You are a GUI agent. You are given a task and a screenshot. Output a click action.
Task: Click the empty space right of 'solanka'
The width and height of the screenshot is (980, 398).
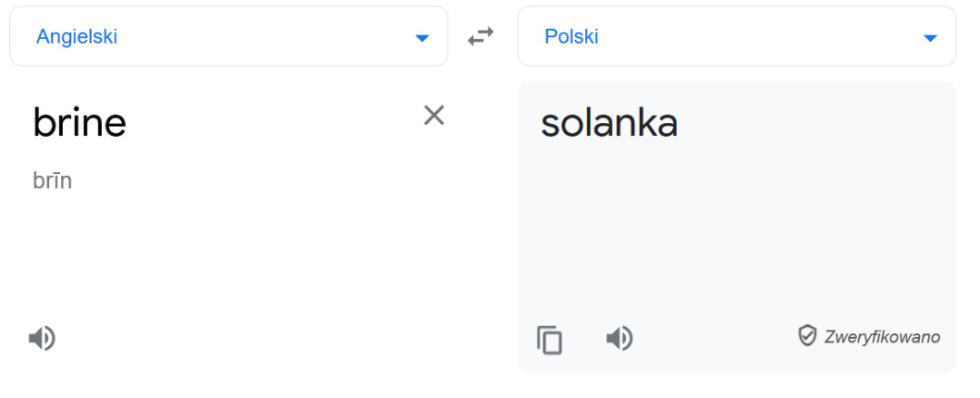click(814, 123)
